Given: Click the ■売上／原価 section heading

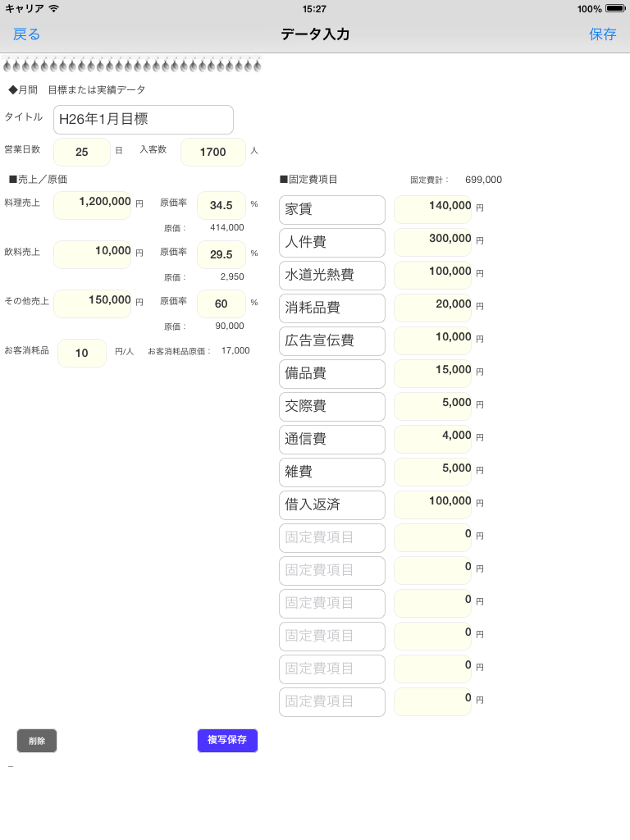Looking at the screenshot, I should pos(38,180).
